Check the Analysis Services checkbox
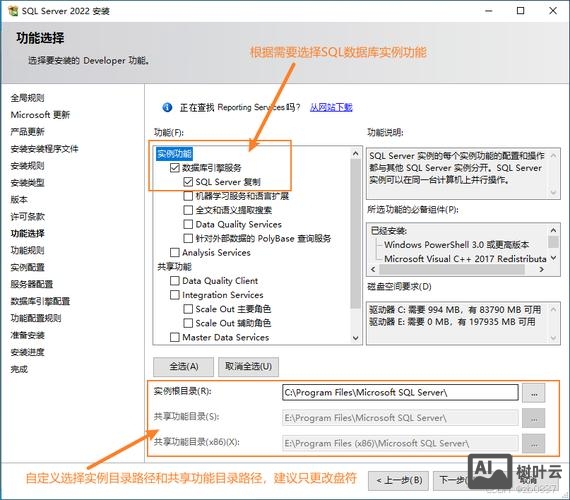The width and height of the screenshot is (570, 500). click(x=175, y=252)
